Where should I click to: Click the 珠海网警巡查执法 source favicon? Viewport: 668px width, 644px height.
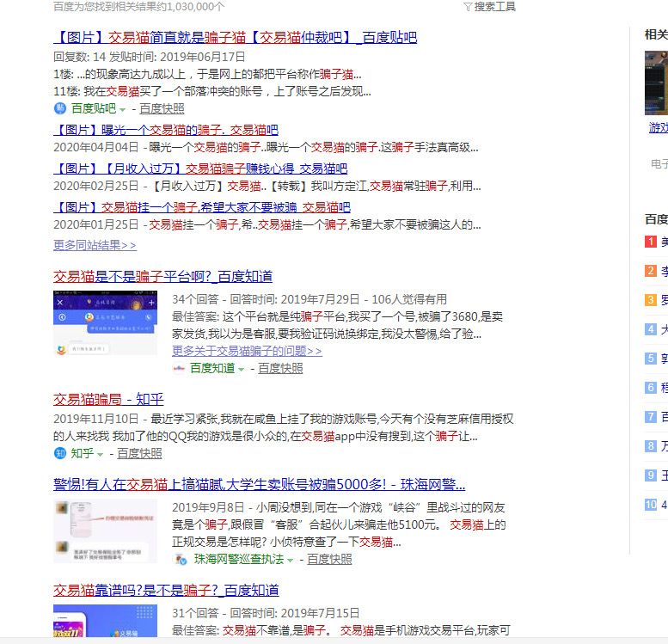click(181, 559)
